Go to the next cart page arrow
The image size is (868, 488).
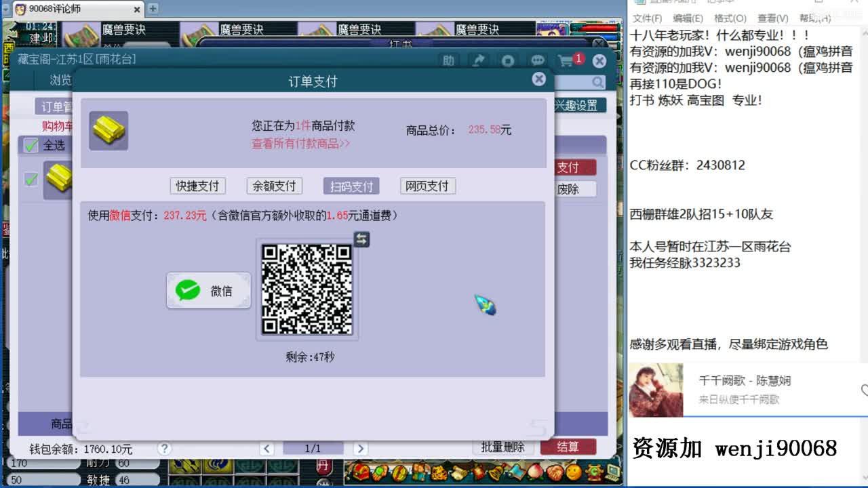[361, 449]
